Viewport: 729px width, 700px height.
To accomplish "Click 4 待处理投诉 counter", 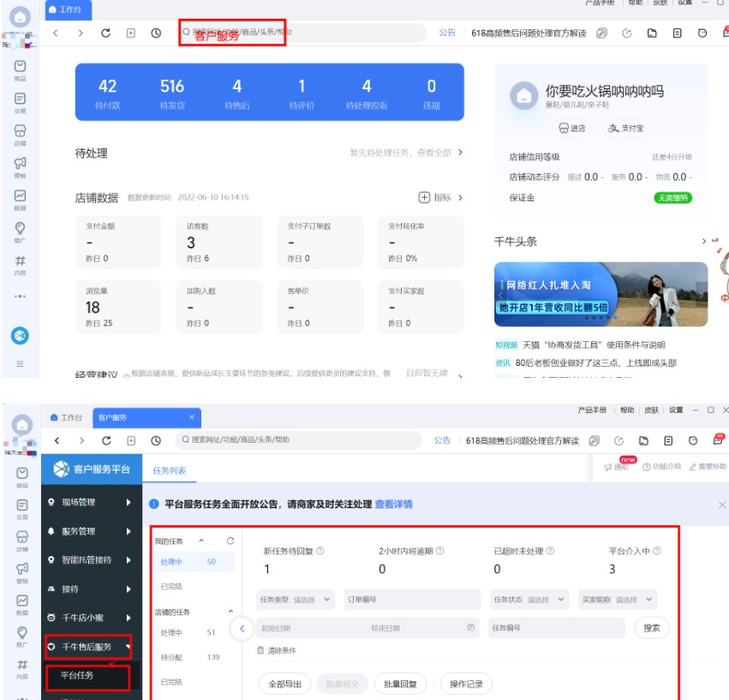I will tap(367, 93).
